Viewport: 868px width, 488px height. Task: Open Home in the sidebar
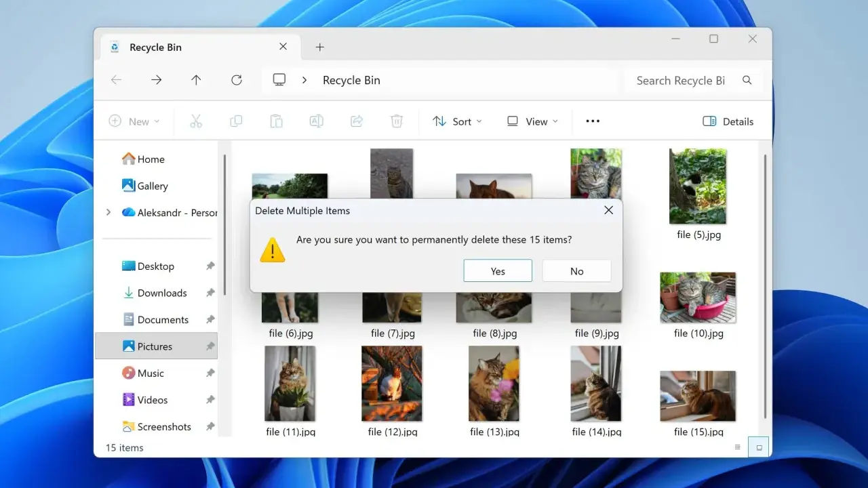[x=144, y=159]
